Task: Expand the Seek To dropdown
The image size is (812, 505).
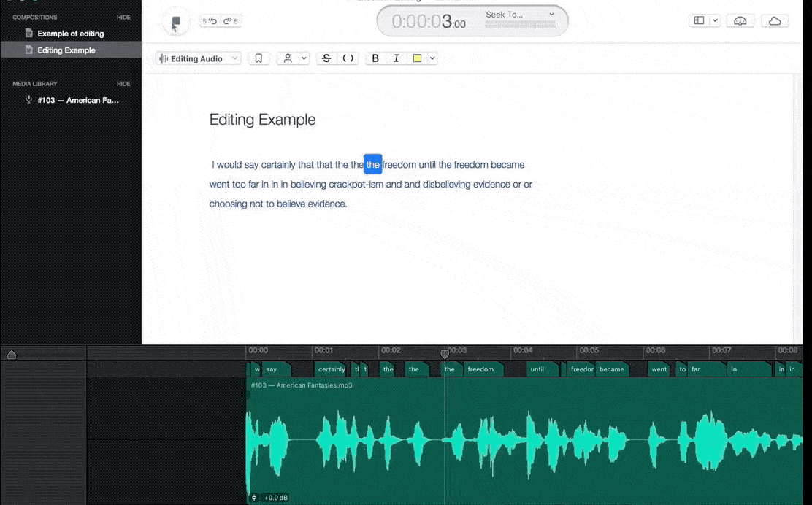Action: pos(551,14)
